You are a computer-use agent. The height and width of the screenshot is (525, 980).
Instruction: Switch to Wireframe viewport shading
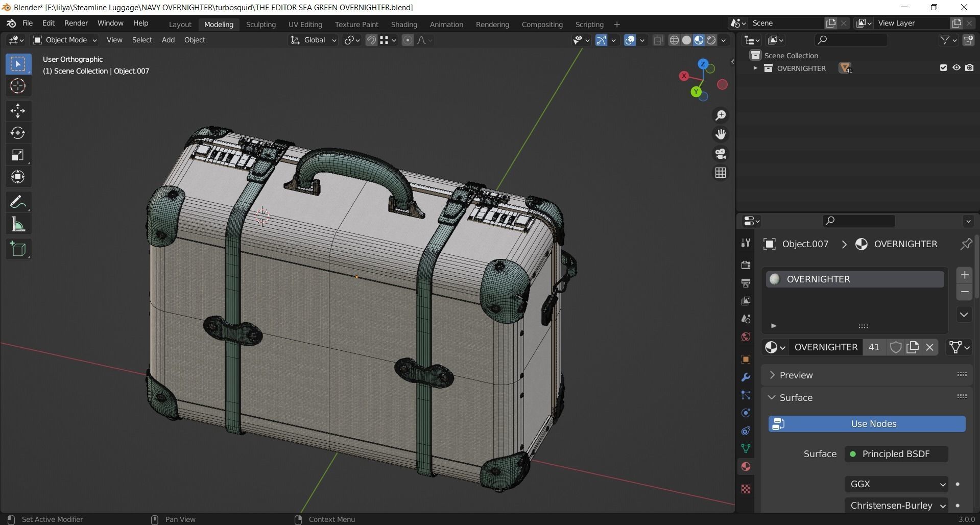click(674, 40)
